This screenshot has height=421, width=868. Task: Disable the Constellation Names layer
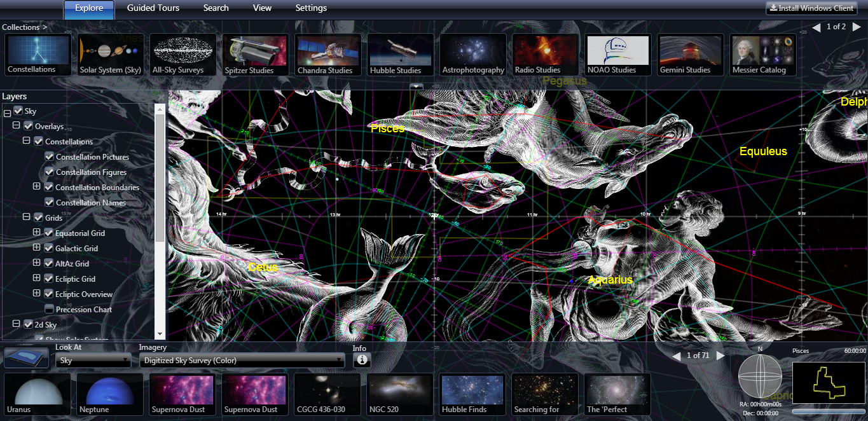(x=49, y=202)
